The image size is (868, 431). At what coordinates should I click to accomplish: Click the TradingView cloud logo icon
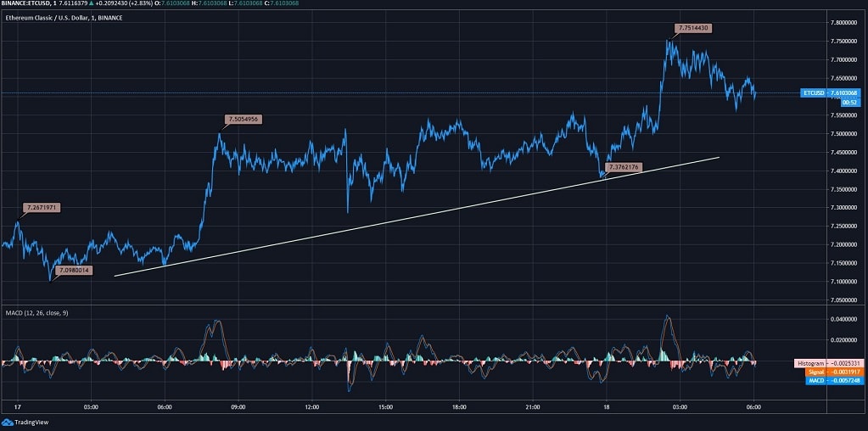[x=8, y=422]
